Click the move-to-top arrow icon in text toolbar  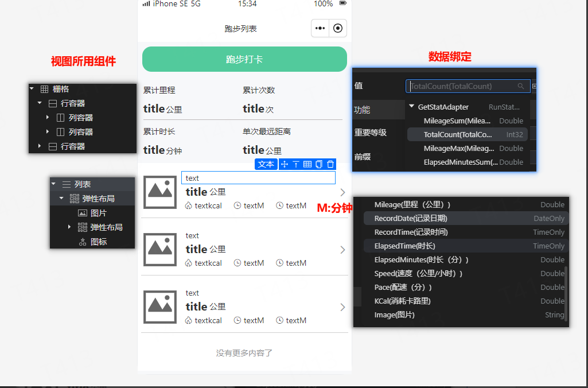(296, 164)
